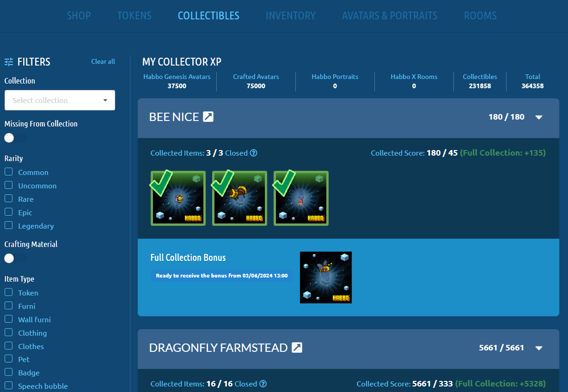The height and width of the screenshot is (392, 568).
Task: Check the Legendary rarity checkbox
Action: pyautogui.click(x=8, y=225)
